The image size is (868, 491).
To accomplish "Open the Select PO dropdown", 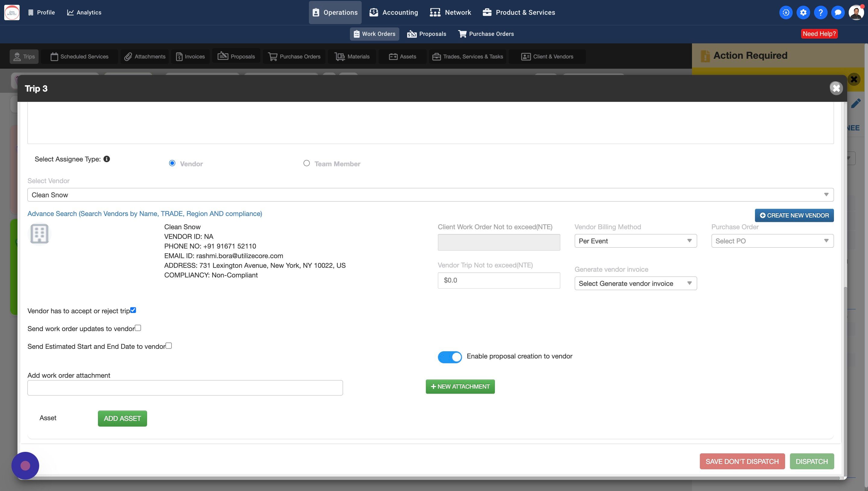I will [772, 241].
